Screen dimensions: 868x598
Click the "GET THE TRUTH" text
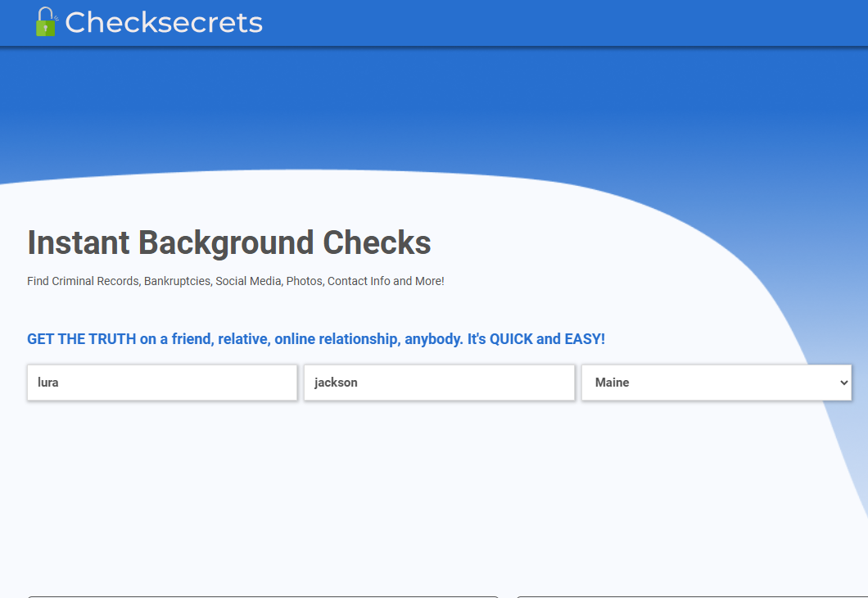point(81,339)
